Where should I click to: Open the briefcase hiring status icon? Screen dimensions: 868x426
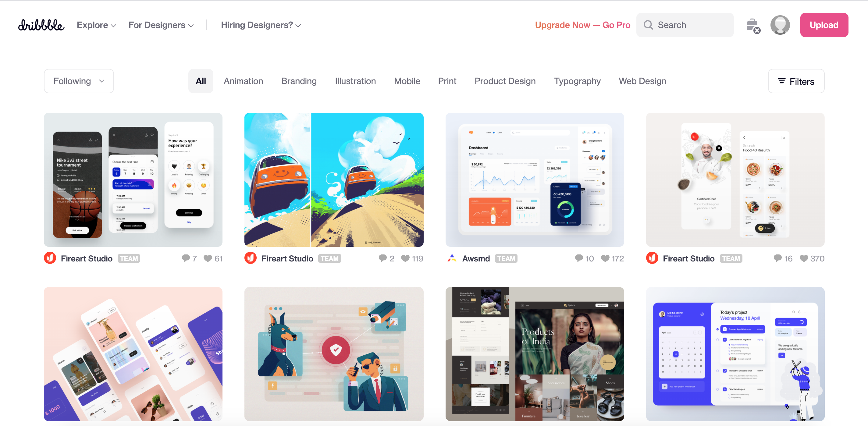click(x=753, y=26)
